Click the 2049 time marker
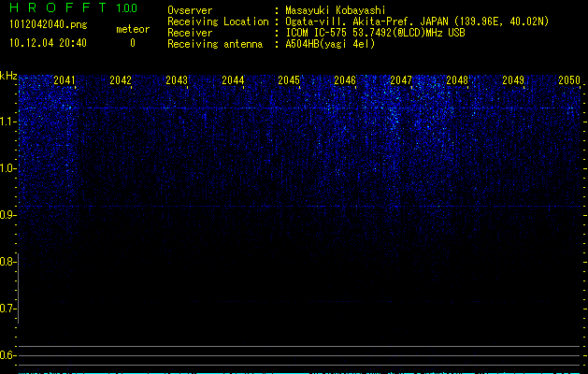This screenshot has height=374, width=588. (513, 80)
